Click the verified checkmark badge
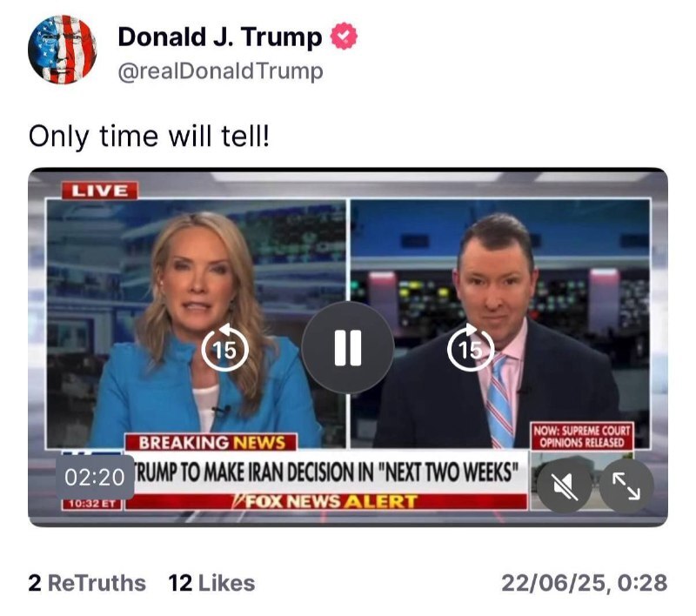The image size is (696, 616). (x=344, y=37)
